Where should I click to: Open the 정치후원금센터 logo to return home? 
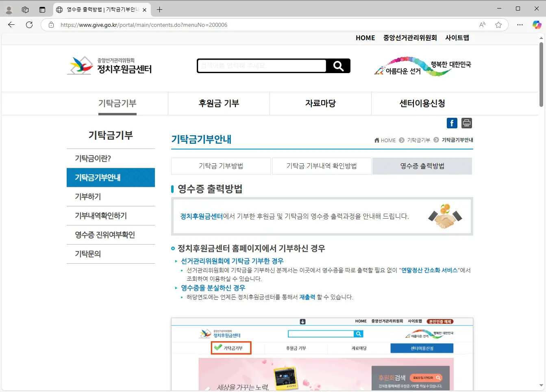(110, 66)
